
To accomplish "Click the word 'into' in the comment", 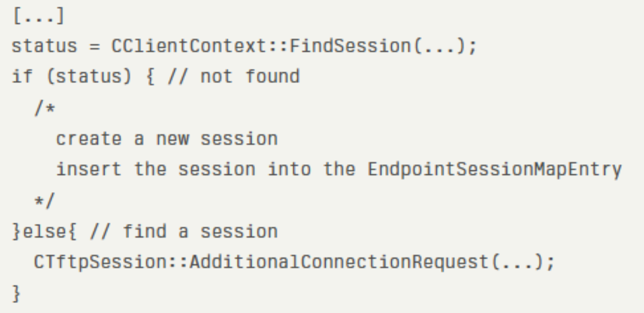I will point(289,170).
